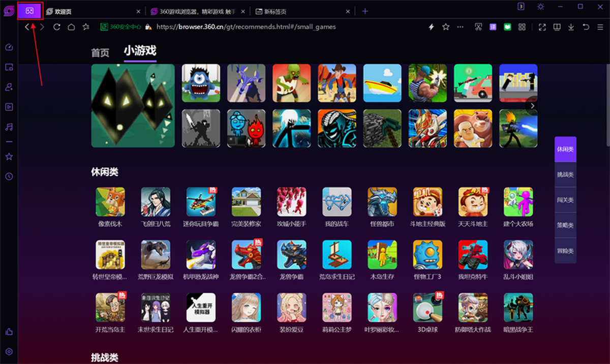Go forward to the next page
610x364 pixels.
[42, 27]
